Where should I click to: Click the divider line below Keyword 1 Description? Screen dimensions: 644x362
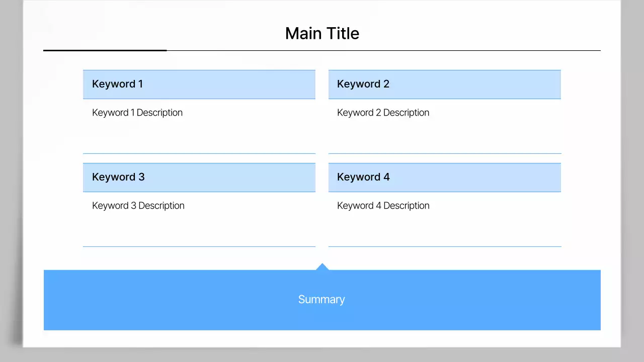(199, 153)
